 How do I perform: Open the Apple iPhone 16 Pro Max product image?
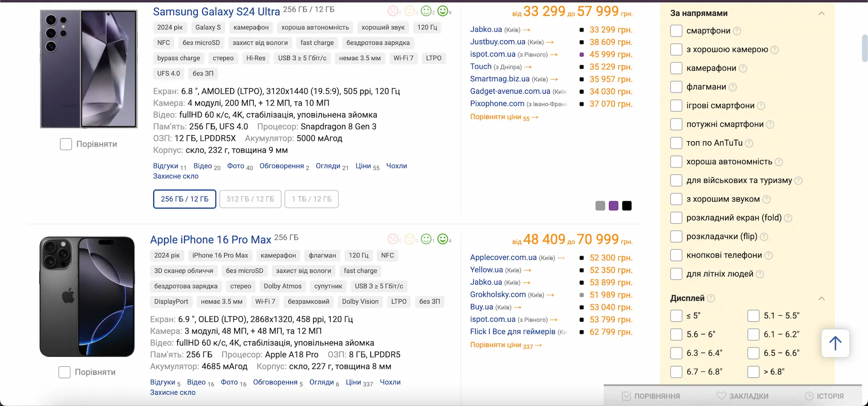(87, 296)
